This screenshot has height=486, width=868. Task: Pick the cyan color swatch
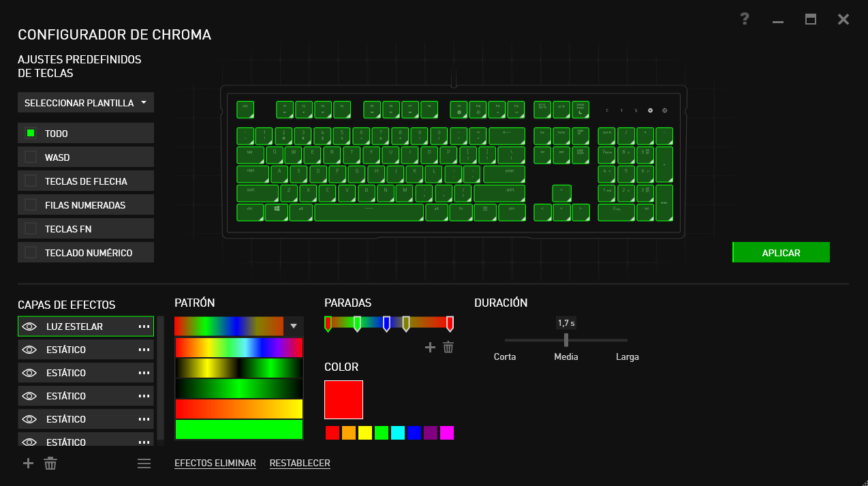(398, 433)
